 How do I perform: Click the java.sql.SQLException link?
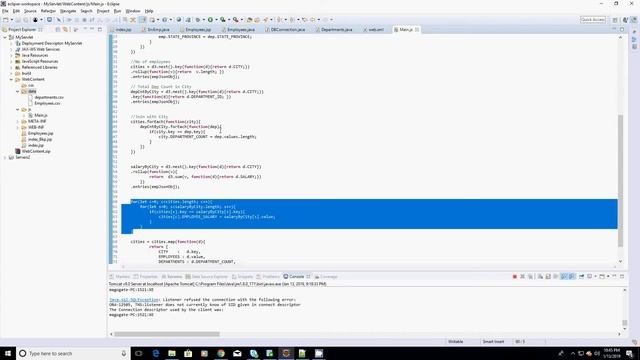134,300
